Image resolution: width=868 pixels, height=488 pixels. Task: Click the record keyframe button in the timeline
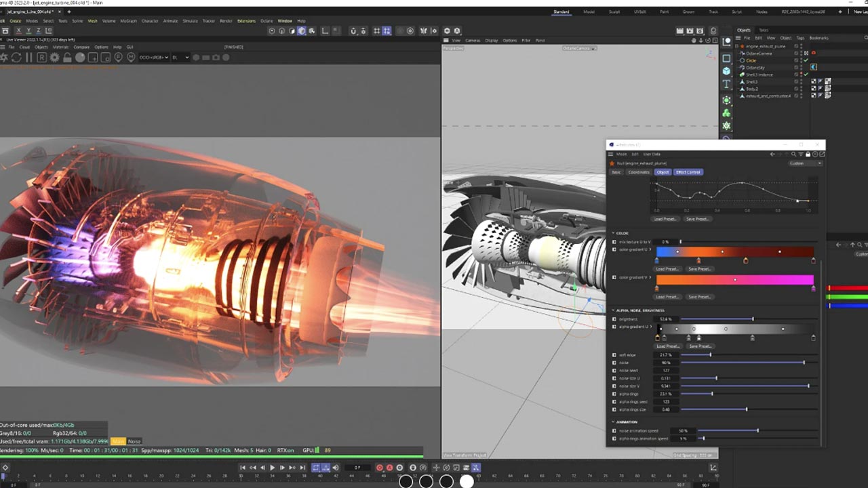tap(380, 468)
